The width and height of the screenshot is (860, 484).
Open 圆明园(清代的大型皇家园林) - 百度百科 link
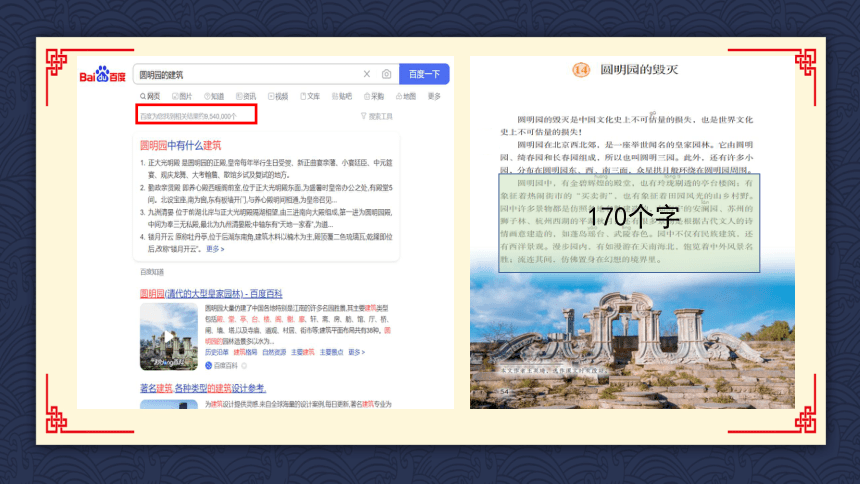pyautogui.click(x=211, y=294)
